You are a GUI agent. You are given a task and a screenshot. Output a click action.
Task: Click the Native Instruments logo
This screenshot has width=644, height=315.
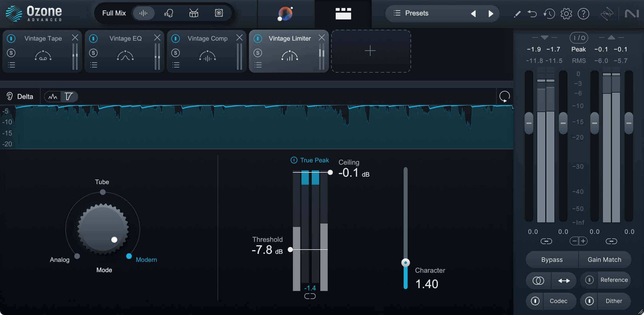(631, 14)
